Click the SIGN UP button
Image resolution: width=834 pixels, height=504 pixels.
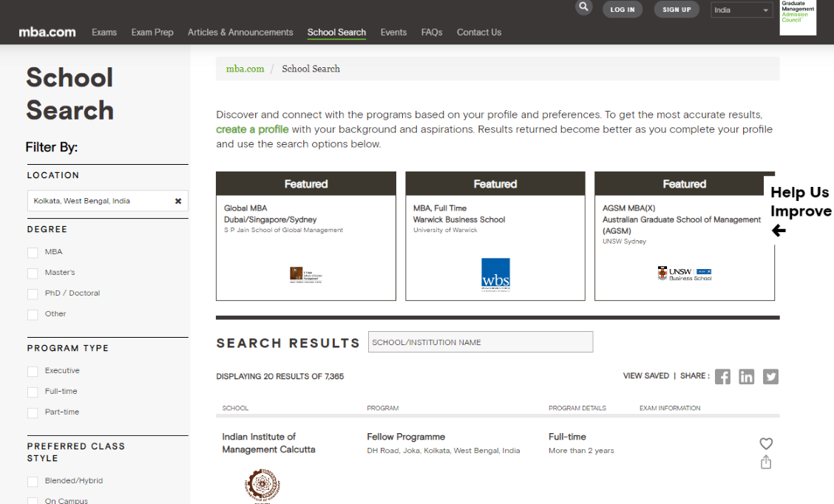[677, 10]
